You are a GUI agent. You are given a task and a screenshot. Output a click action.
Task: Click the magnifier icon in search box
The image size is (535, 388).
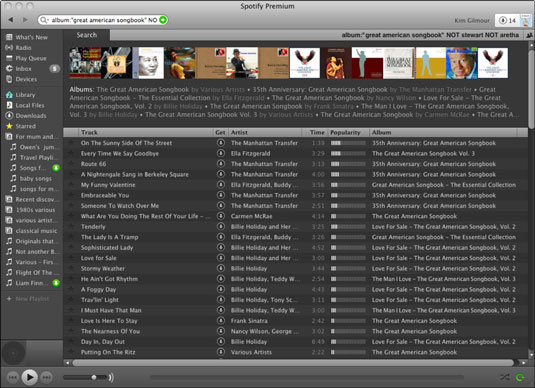pos(44,20)
